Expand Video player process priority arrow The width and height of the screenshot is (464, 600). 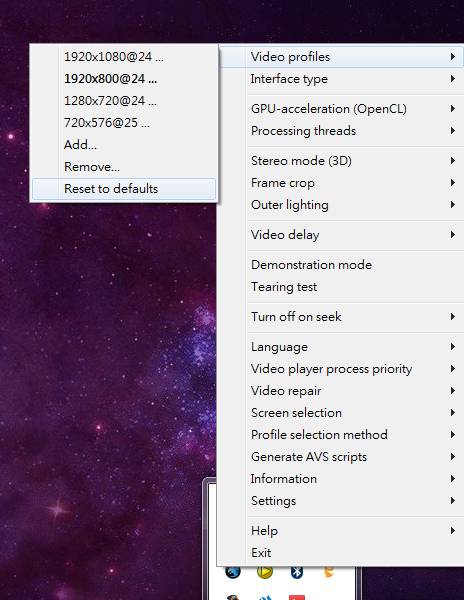click(x=453, y=369)
